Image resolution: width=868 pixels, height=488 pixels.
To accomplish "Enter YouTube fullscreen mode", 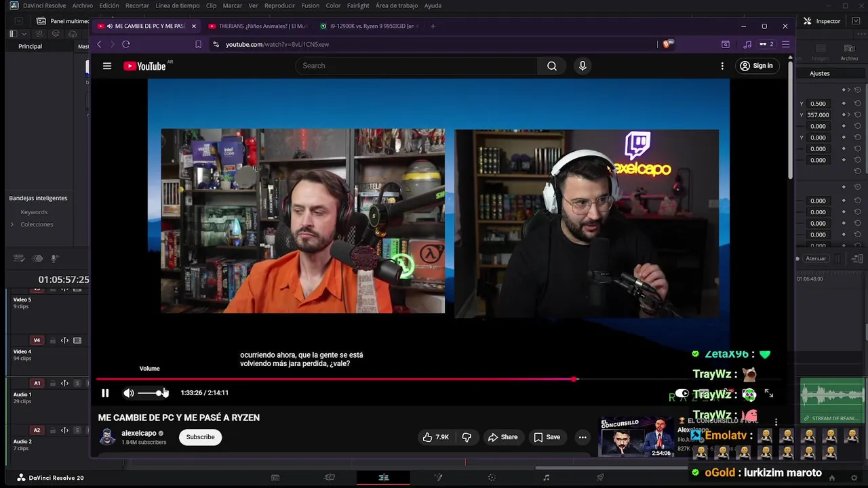I will coord(769,393).
